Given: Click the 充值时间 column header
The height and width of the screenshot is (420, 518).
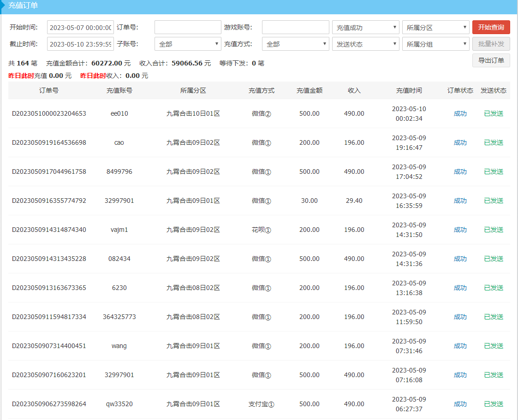Looking at the screenshot, I should click(x=409, y=91).
